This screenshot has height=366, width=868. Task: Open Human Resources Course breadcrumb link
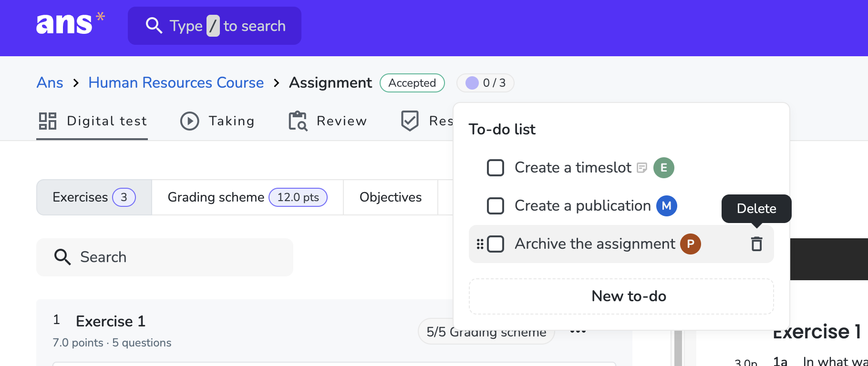176,83
